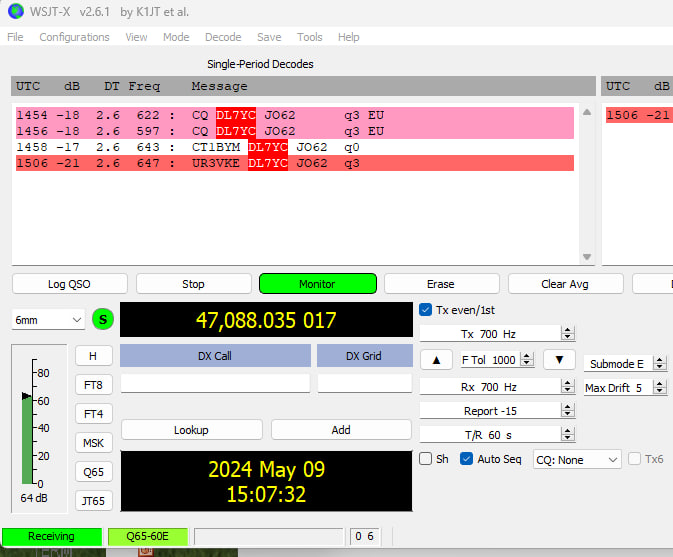Select the 1506 UR3VKE DL7YC decode row
The image size is (673, 557).
295,163
